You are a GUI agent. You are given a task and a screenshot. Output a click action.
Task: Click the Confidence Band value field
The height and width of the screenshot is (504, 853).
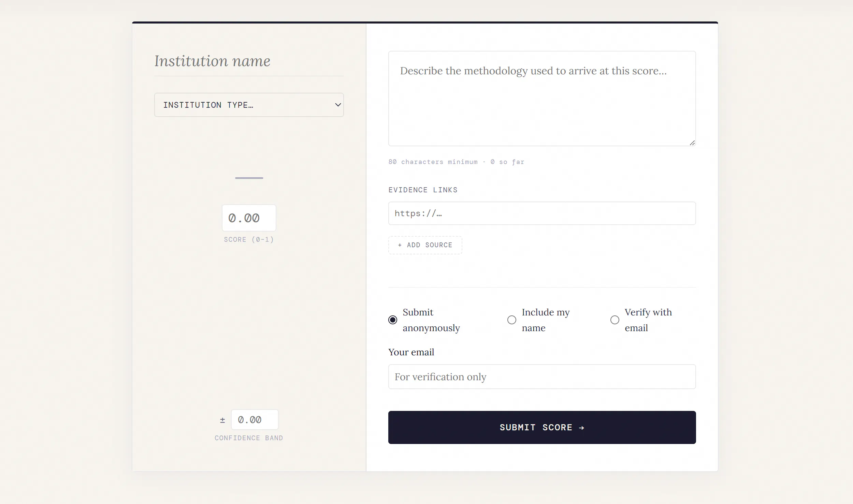255,419
